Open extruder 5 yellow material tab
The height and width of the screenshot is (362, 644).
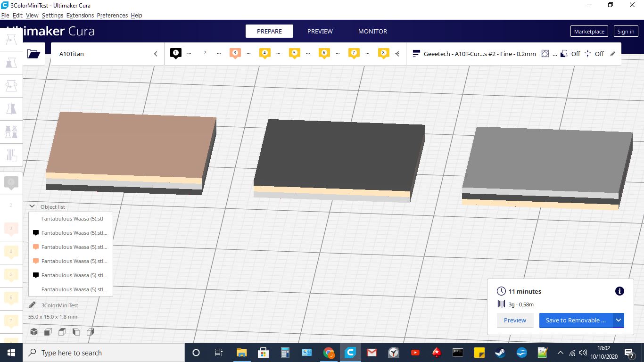coord(294,53)
